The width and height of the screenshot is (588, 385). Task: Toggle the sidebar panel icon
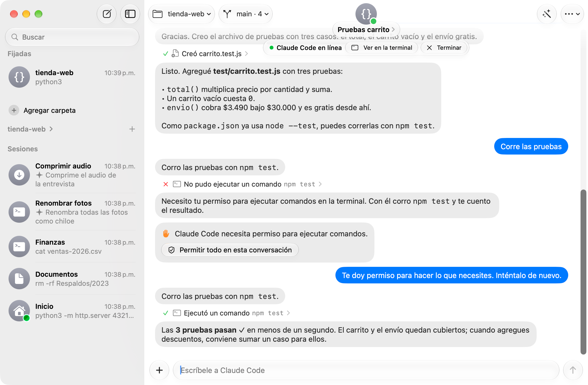130,14
